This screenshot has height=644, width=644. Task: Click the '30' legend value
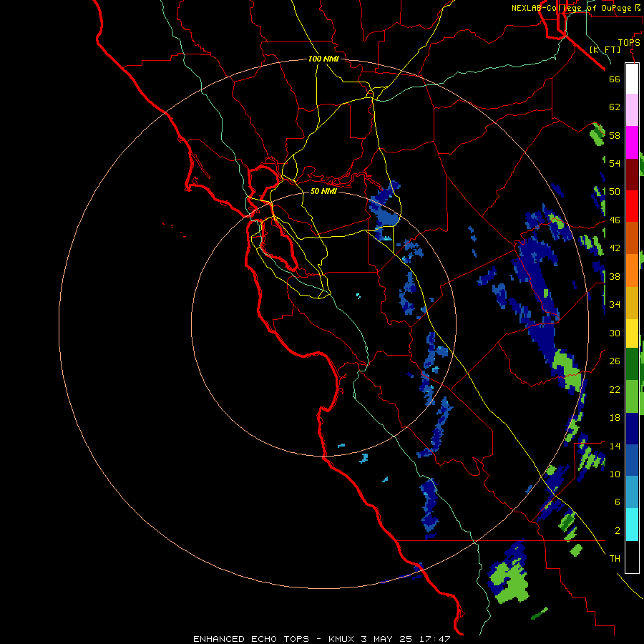pos(615,333)
